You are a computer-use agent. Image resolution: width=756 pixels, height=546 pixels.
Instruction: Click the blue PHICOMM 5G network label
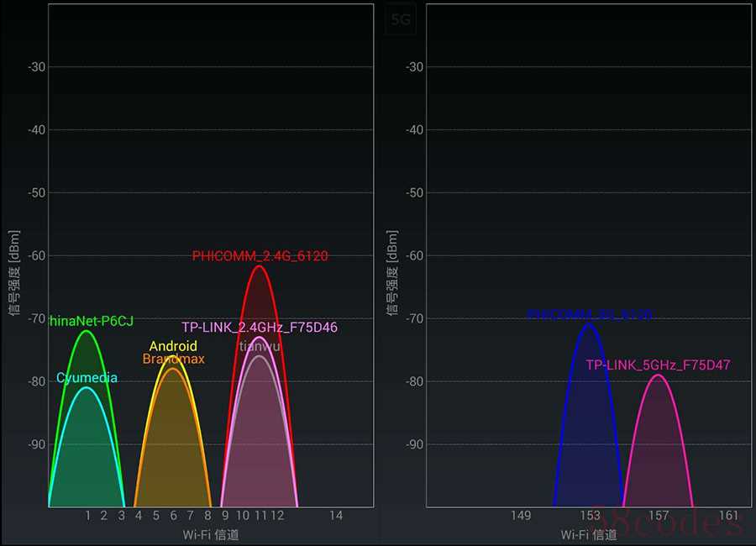coord(589,315)
